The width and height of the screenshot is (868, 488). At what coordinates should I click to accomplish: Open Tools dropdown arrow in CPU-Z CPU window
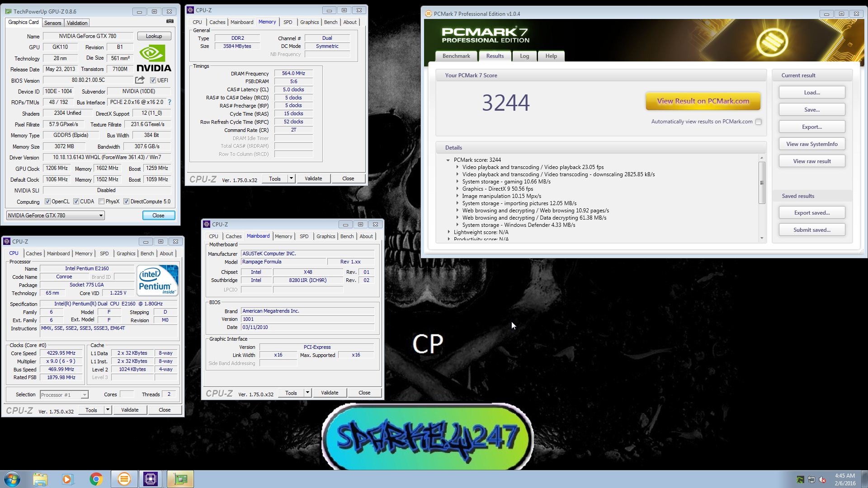[108, 410]
